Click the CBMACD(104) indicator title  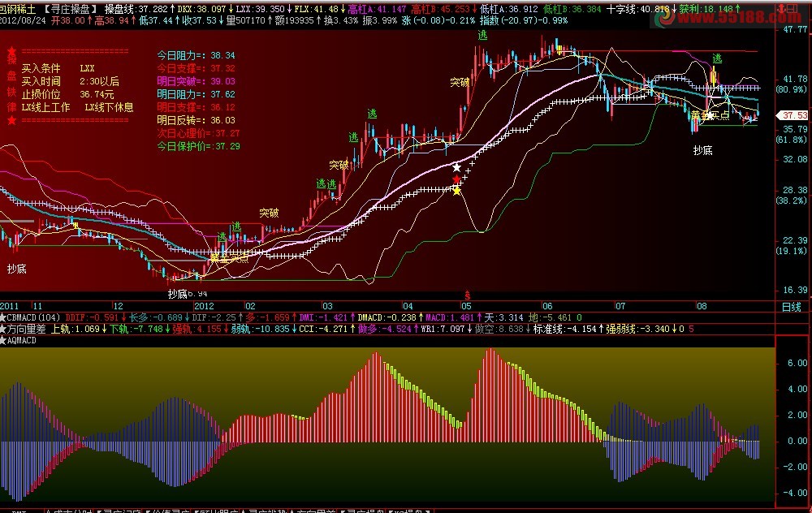tap(33, 317)
